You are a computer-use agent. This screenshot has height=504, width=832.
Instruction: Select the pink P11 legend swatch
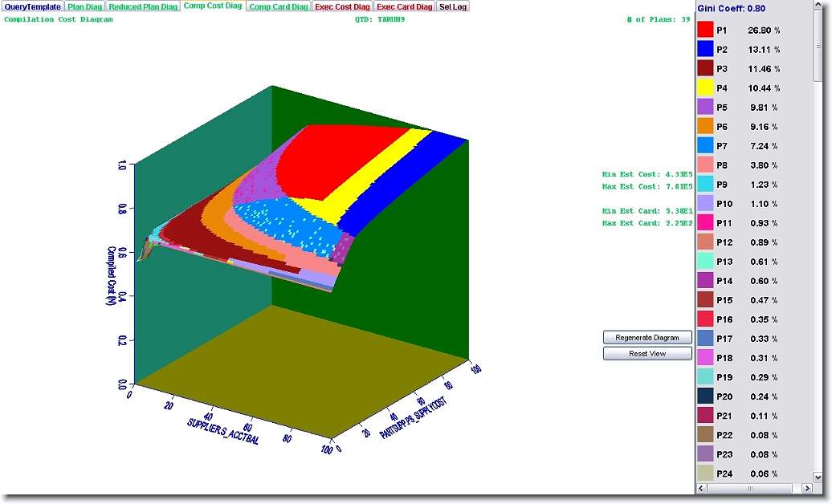[705, 222]
